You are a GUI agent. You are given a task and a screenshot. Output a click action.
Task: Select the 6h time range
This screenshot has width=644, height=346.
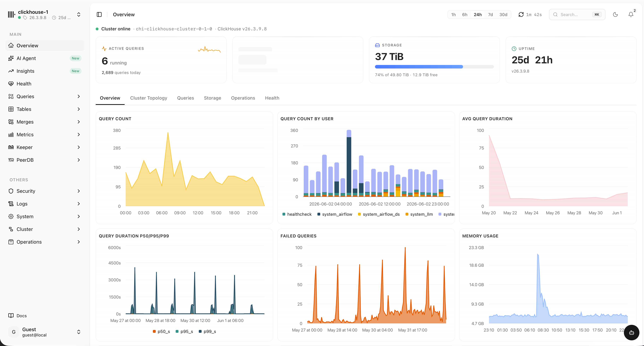click(465, 14)
